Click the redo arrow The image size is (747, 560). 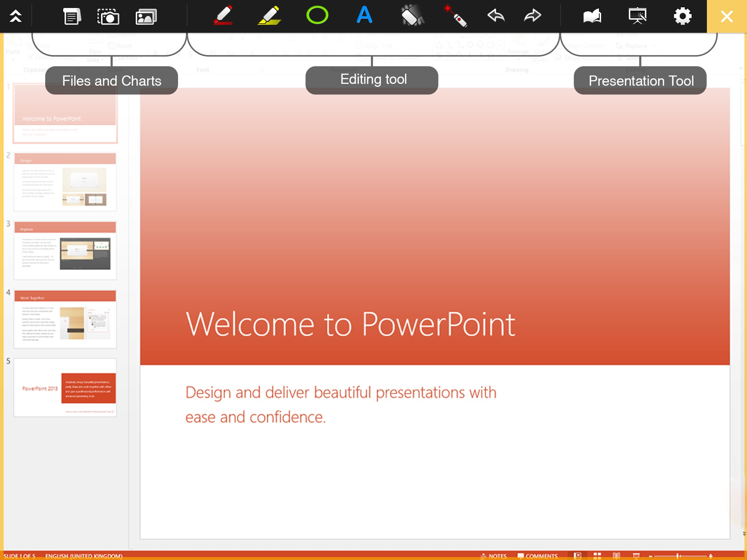click(x=532, y=16)
